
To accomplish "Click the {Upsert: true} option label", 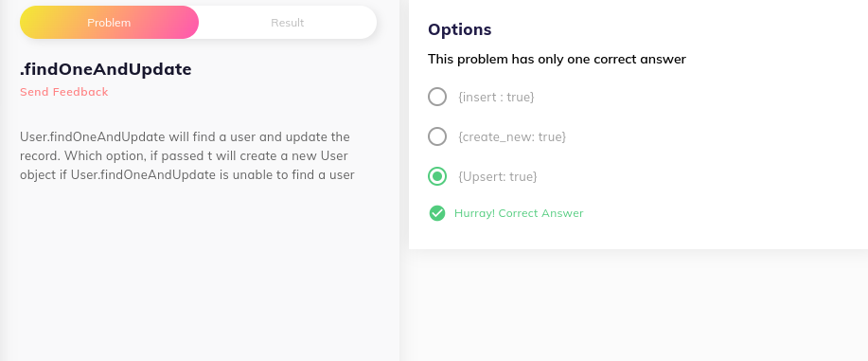I will coord(498,177).
